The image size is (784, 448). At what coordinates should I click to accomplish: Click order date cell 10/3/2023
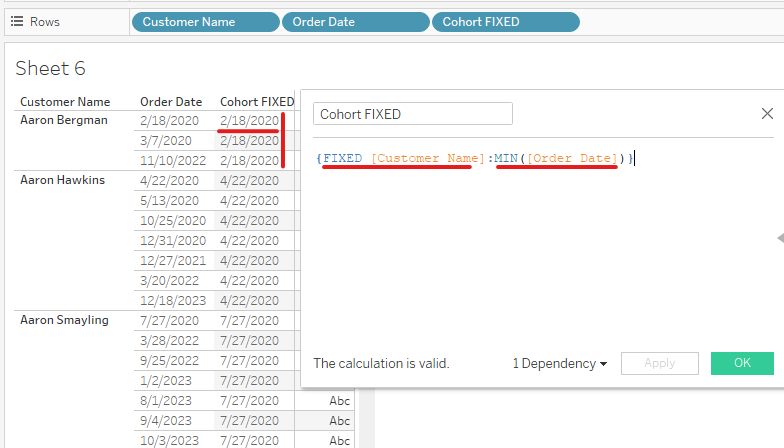click(169, 440)
